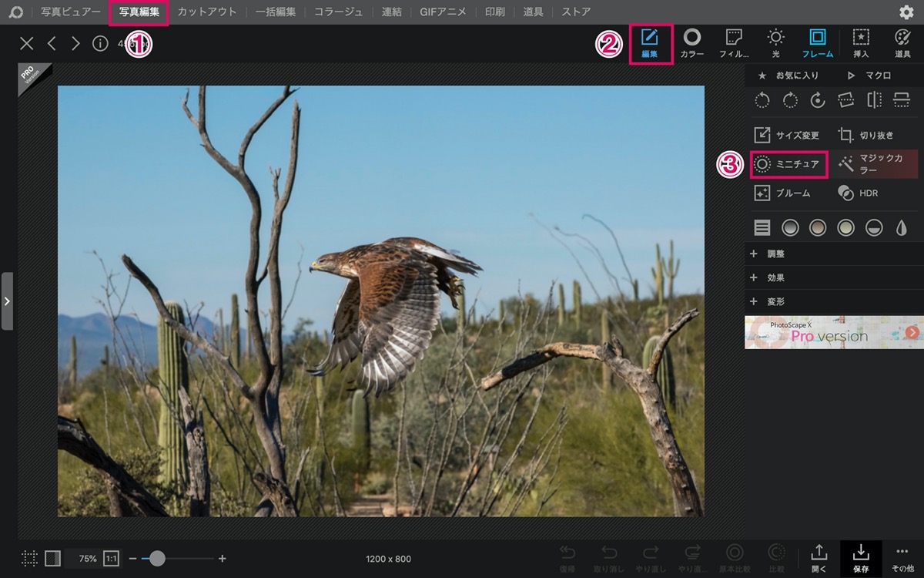Open the コラージュ tab

point(338,12)
